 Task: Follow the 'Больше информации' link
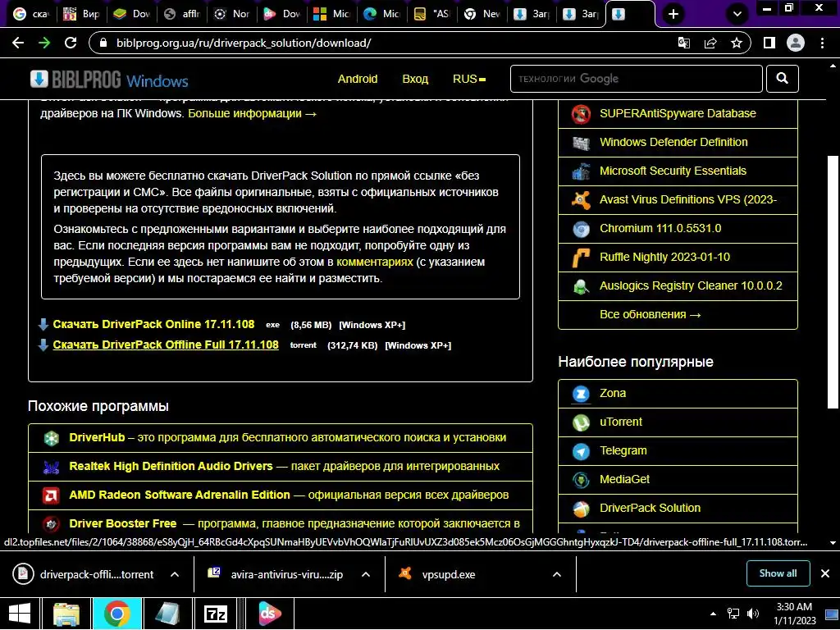(x=253, y=113)
